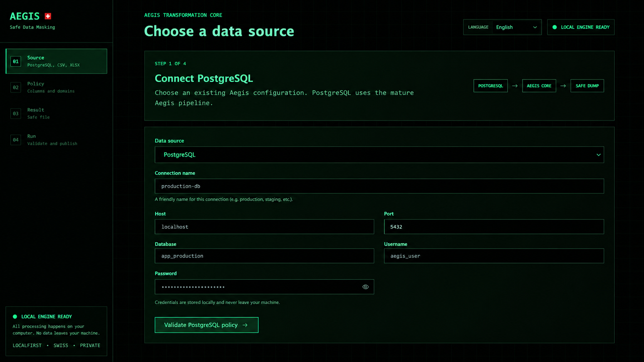The image size is (644, 362).
Task: Click arrow between Aegis Core and Safe Dump
Action: click(563, 86)
